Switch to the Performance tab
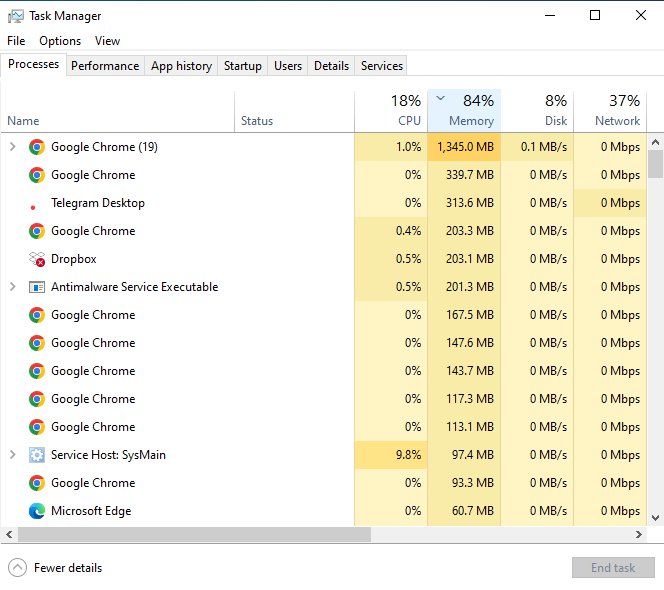Viewport: 664px width, 590px height. click(105, 66)
